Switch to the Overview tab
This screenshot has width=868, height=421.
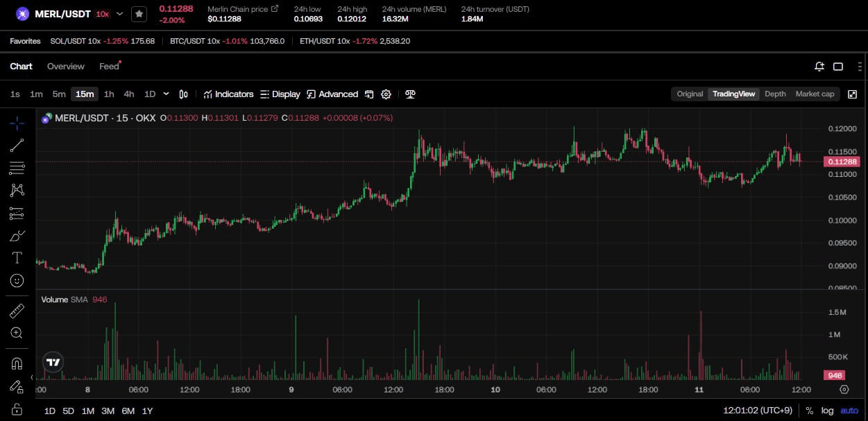[66, 67]
